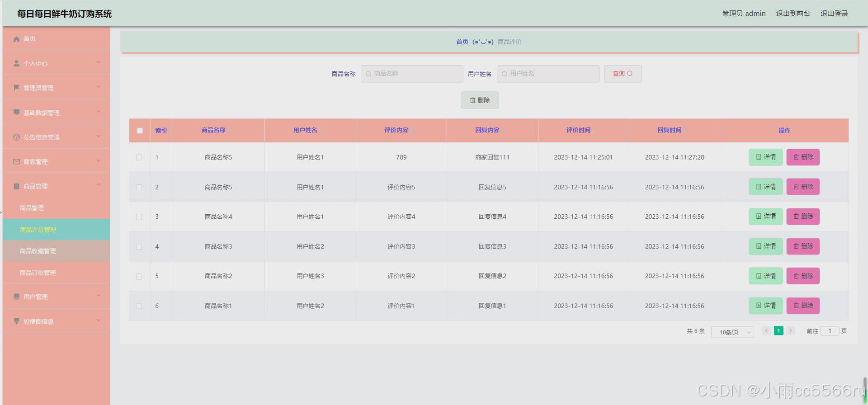868x405 pixels.
Task: Open the 10条/页 page size dropdown
Action: point(732,332)
